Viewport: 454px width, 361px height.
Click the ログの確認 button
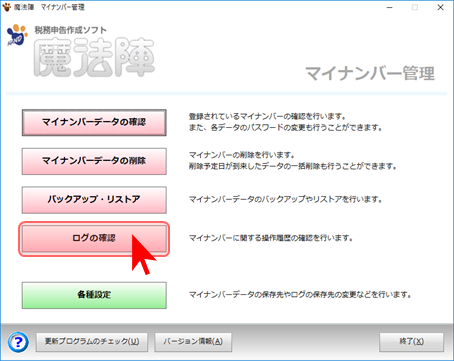[x=94, y=239]
